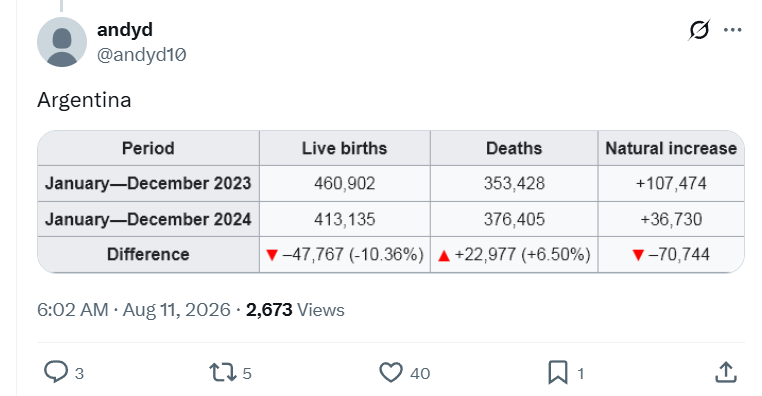This screenshot has width=762, height=396.
Task: Select the January—December 2024 row label
Action: [x=148, y=219]
